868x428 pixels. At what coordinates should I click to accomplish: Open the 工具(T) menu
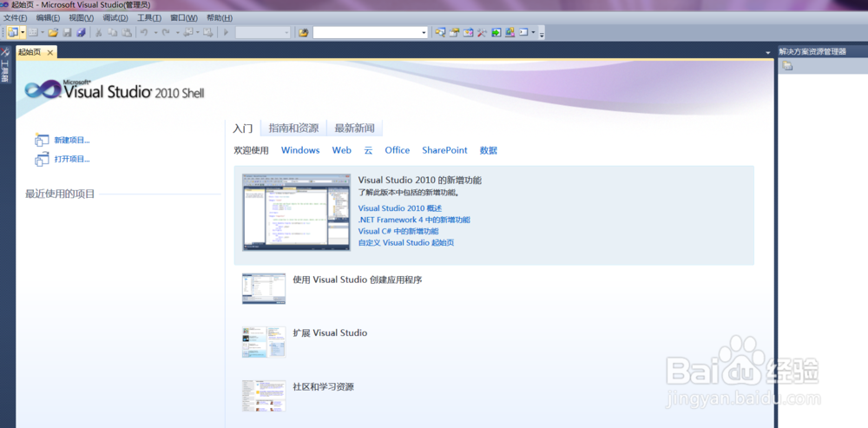coord(149,17)
